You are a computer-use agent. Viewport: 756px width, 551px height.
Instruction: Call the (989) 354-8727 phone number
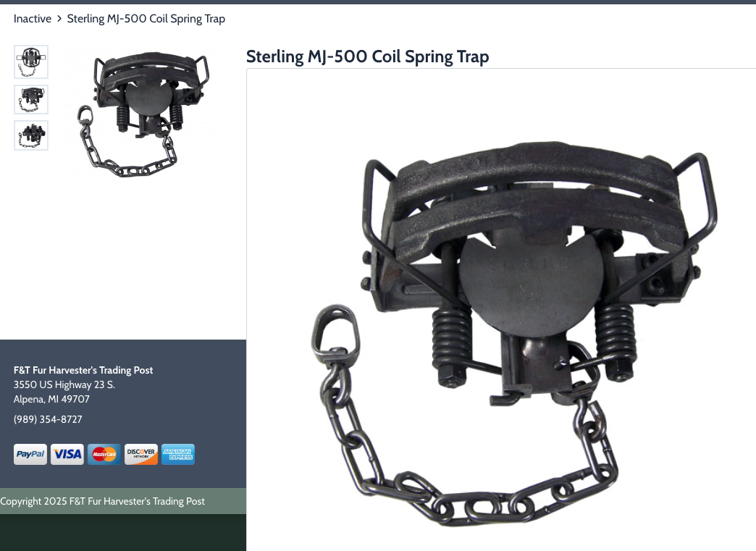[x=48, y=419]
